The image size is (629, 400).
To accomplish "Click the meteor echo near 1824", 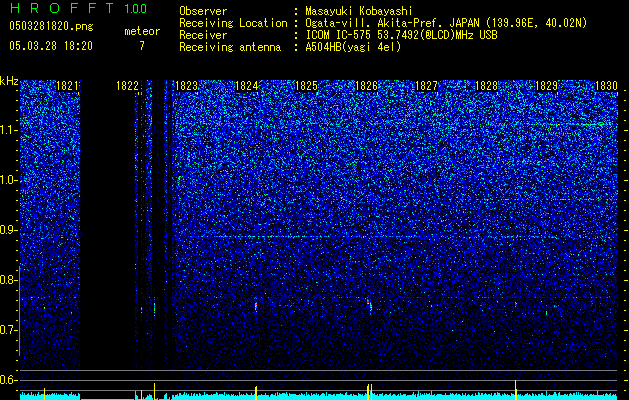I will tap(256, 307).
